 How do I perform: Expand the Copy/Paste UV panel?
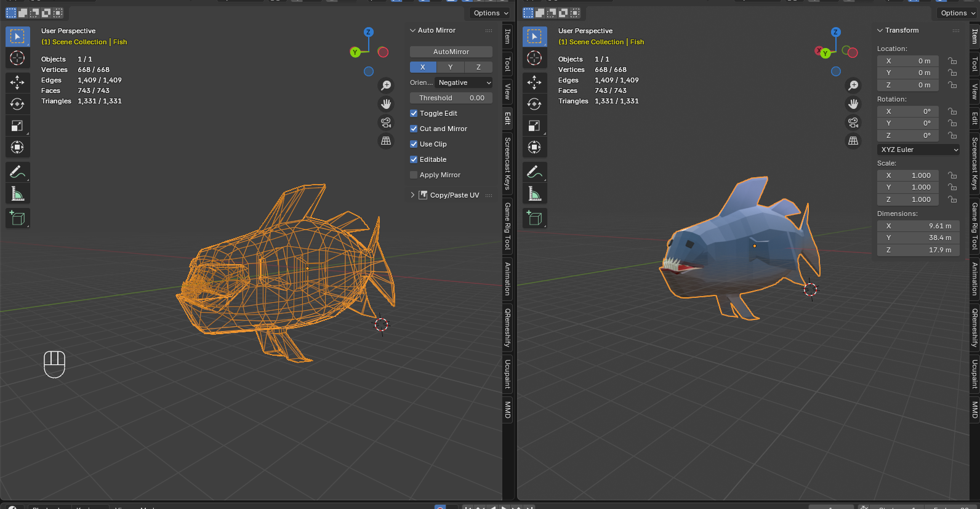[x=412, y=195]
